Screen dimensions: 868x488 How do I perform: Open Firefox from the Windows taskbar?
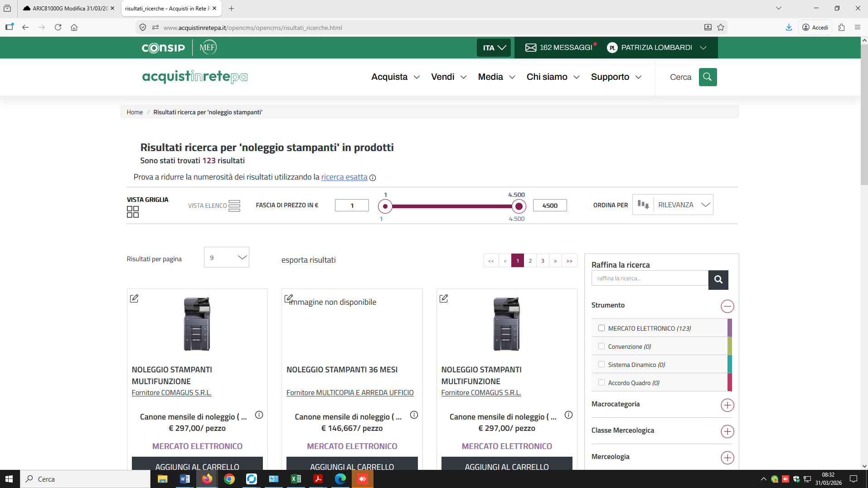point(207,479)
